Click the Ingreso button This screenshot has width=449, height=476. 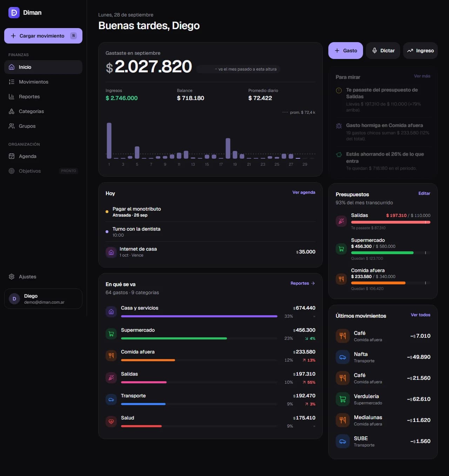tap(420, 51)
